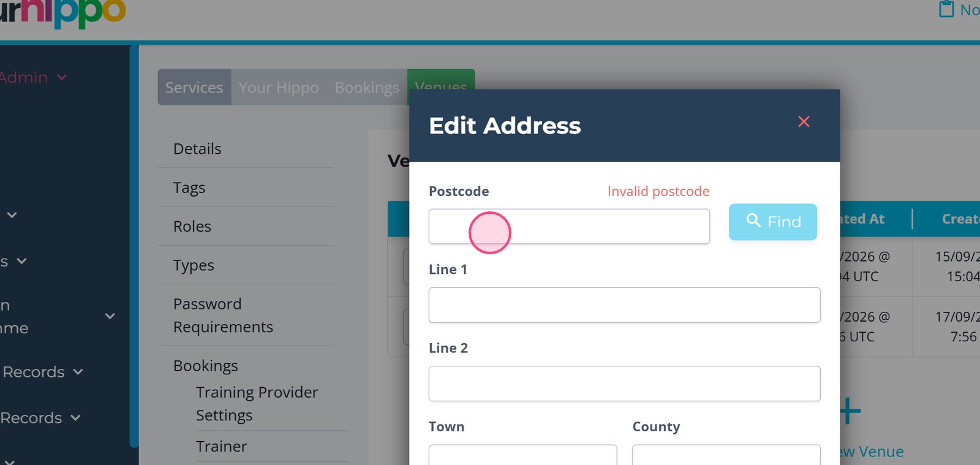Open Tags in the settings list

click(x=189, y=187)
